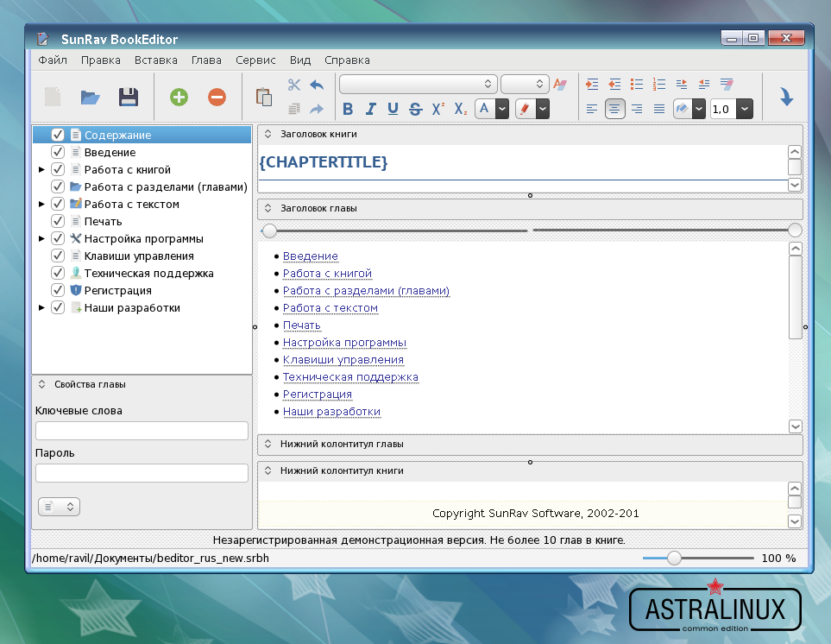Apply subscript formatting

tap(461, 109)
